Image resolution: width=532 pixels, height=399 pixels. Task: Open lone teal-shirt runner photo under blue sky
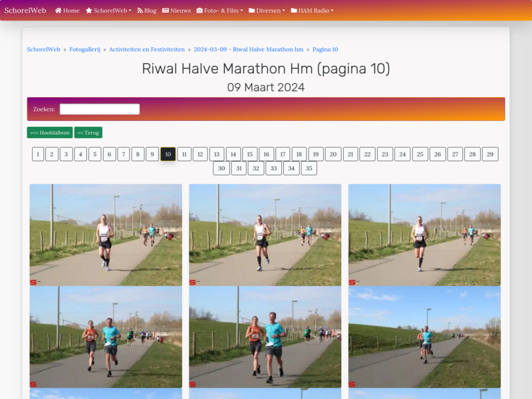coord(424,337)
